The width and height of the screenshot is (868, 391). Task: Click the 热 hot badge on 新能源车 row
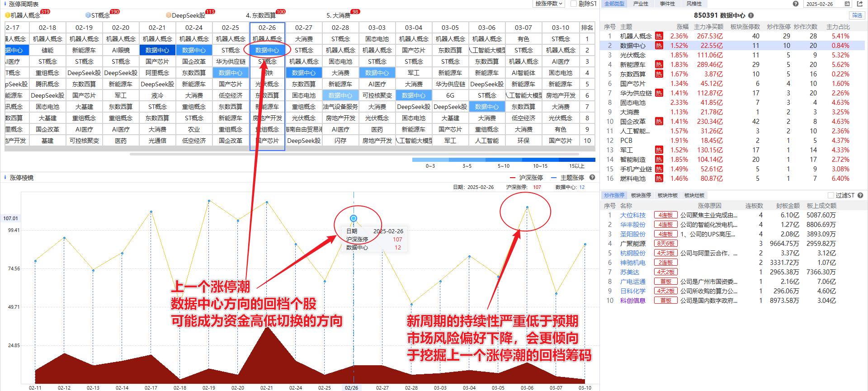tap(659, 65)
